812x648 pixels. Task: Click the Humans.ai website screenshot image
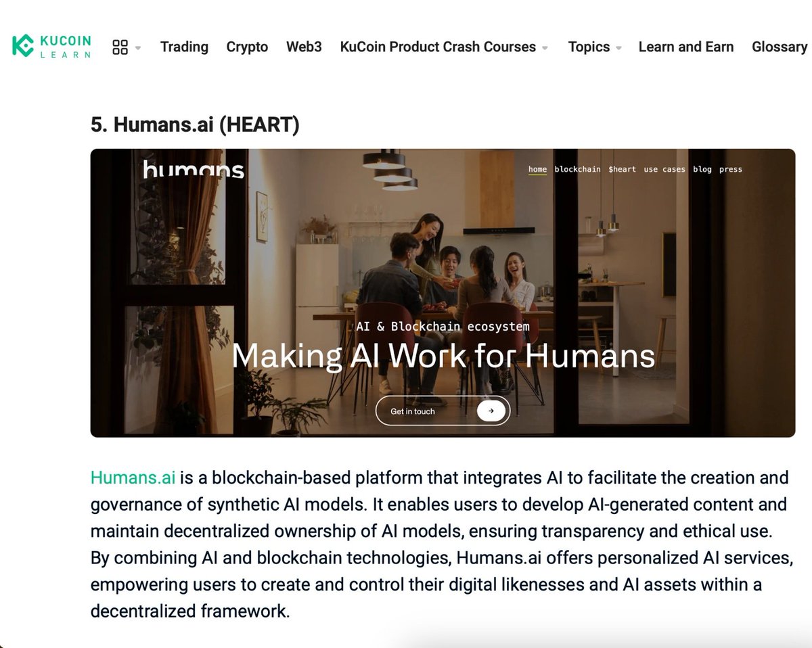[x=443, y=293]
